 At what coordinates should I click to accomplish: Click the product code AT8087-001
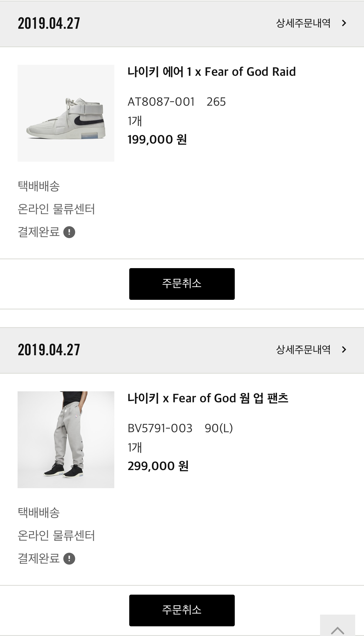[161, 102]
